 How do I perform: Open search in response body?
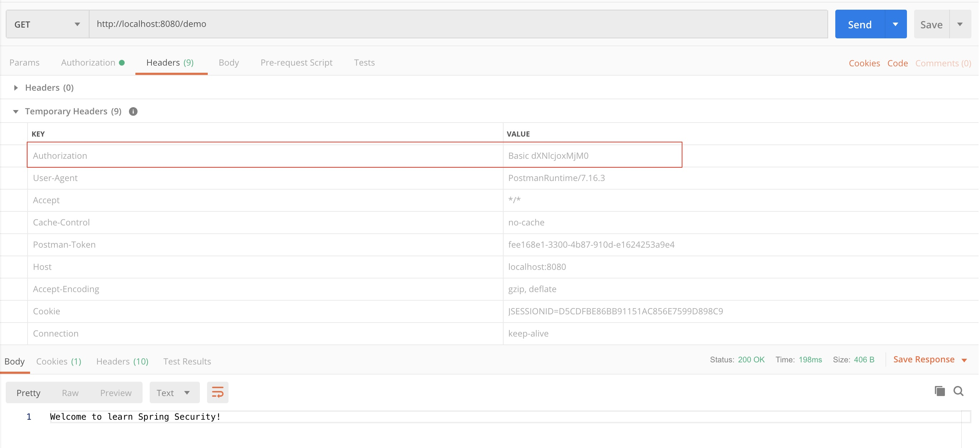958,391
